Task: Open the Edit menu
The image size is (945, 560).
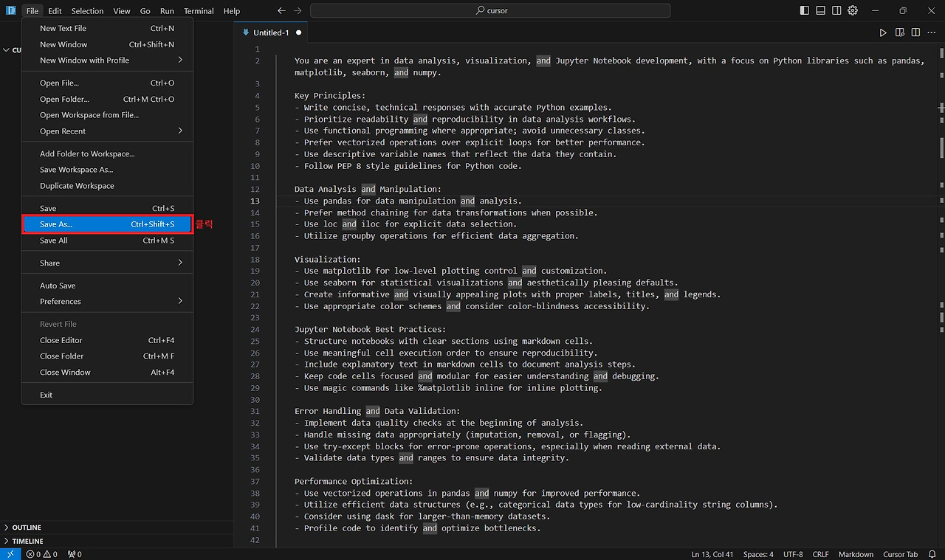Action: click(x=55, y=11)
